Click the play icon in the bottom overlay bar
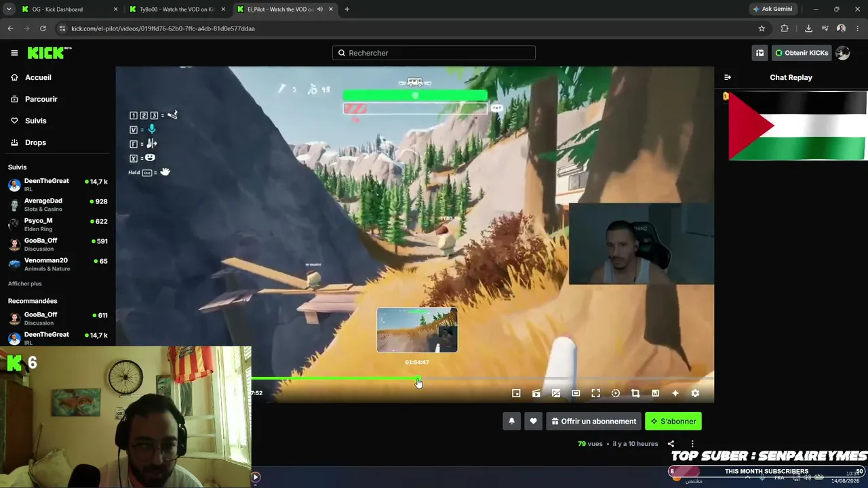 point(256,477)
